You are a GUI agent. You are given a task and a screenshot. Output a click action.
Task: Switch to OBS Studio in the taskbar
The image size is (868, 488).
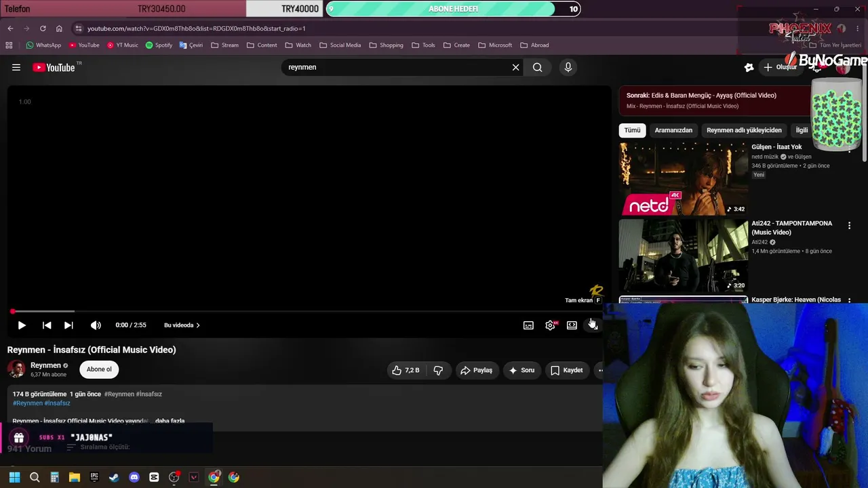[x=174, y=477]
